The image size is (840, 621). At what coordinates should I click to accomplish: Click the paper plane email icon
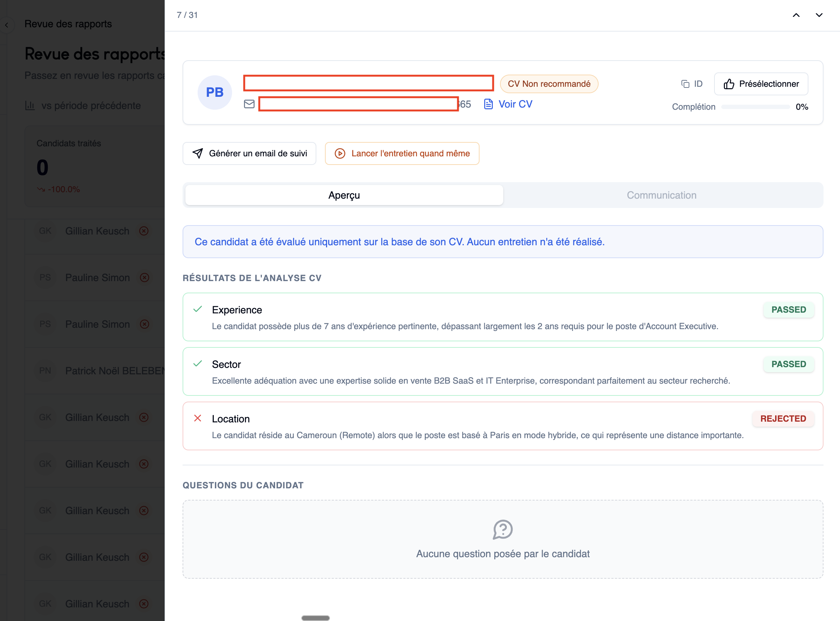[197, 153]
